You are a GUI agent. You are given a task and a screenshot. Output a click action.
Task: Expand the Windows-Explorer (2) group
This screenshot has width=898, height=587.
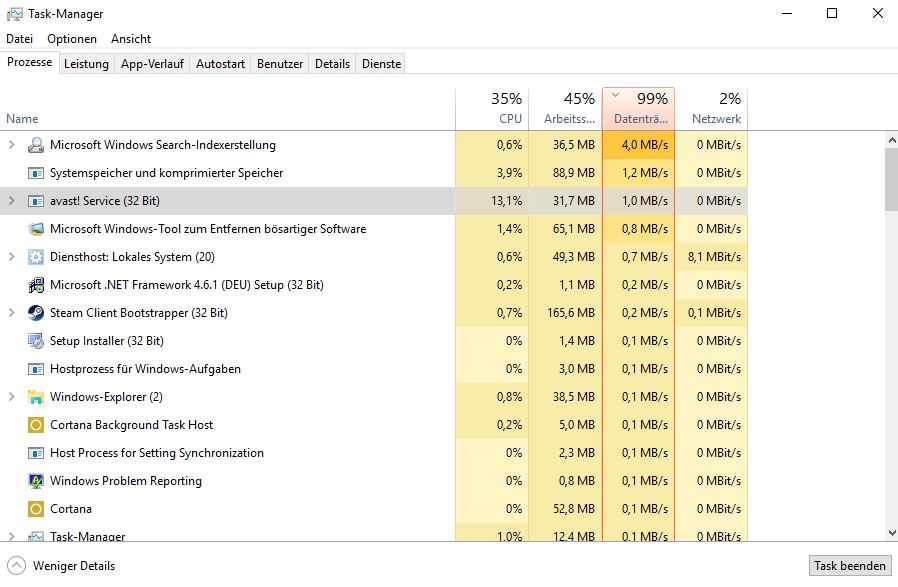[x=11, y=397]
